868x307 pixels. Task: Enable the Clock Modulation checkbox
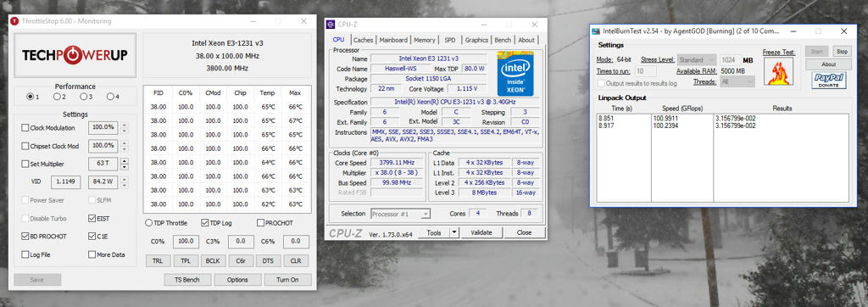point(25,128)
